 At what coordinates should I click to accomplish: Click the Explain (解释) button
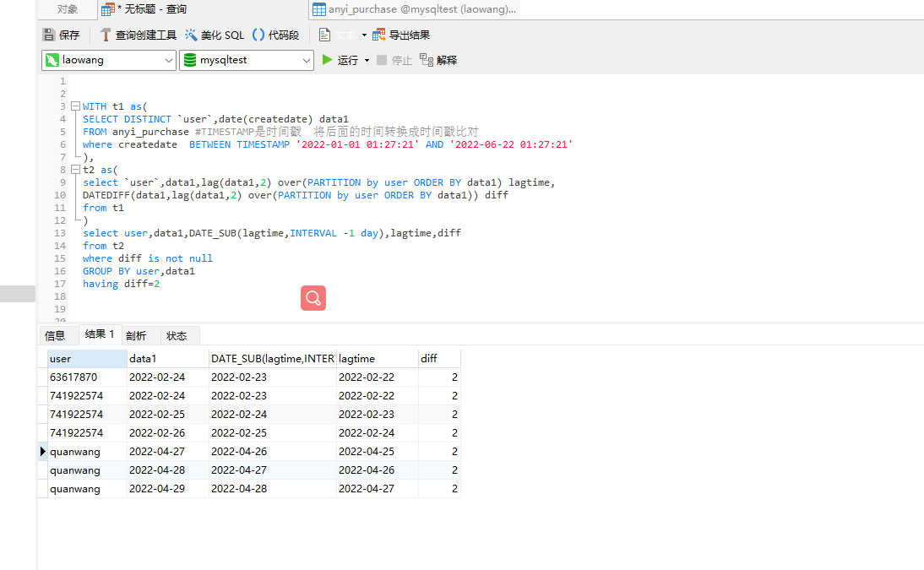point(438,60)
